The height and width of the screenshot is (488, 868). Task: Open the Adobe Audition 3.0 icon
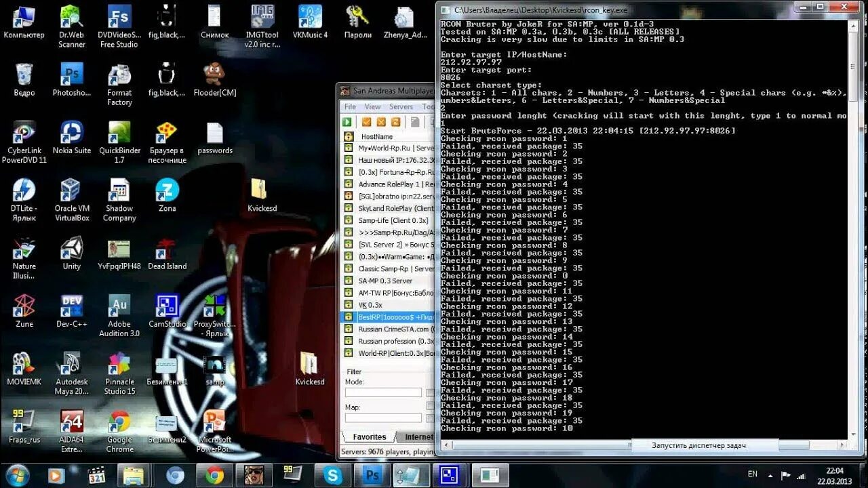pyautogui.click(x=119, y=315)
